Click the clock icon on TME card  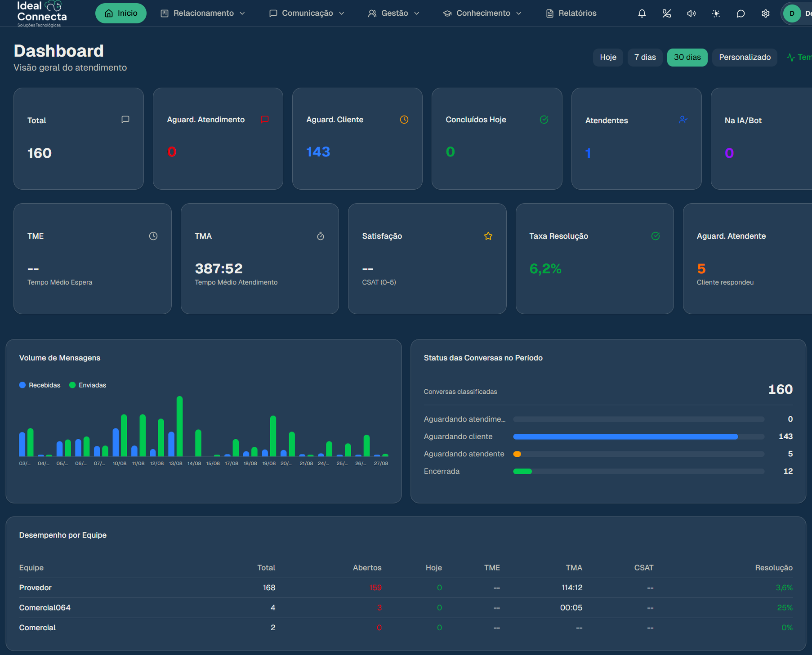pos(153,236)
